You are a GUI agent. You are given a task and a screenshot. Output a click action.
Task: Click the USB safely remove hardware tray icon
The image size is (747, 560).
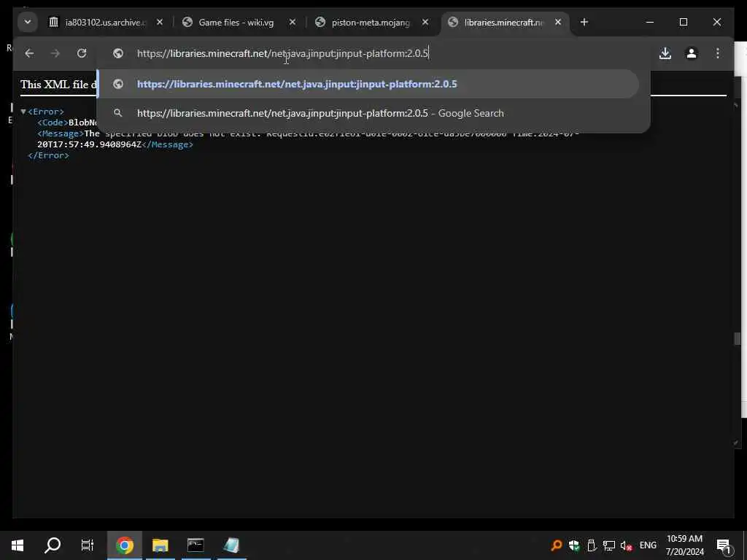point(591,545)
